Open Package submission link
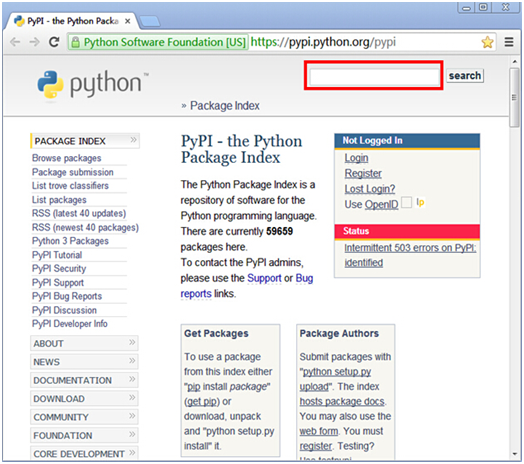This screenshot has width=524, height=464. click(73, 172)
